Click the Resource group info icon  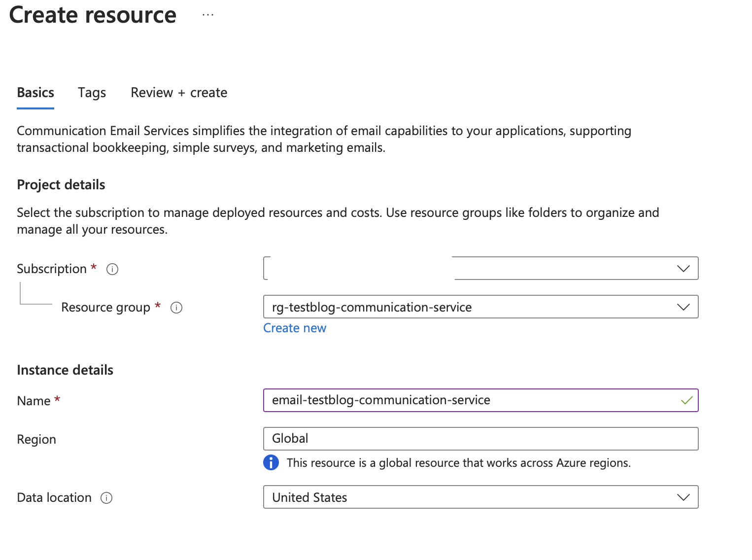pos(177,307)
